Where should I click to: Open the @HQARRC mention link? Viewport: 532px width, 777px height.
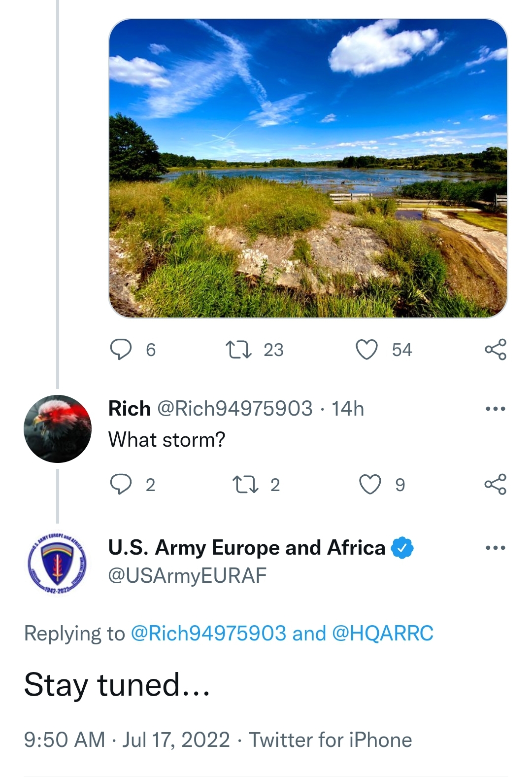click(383, 634)
